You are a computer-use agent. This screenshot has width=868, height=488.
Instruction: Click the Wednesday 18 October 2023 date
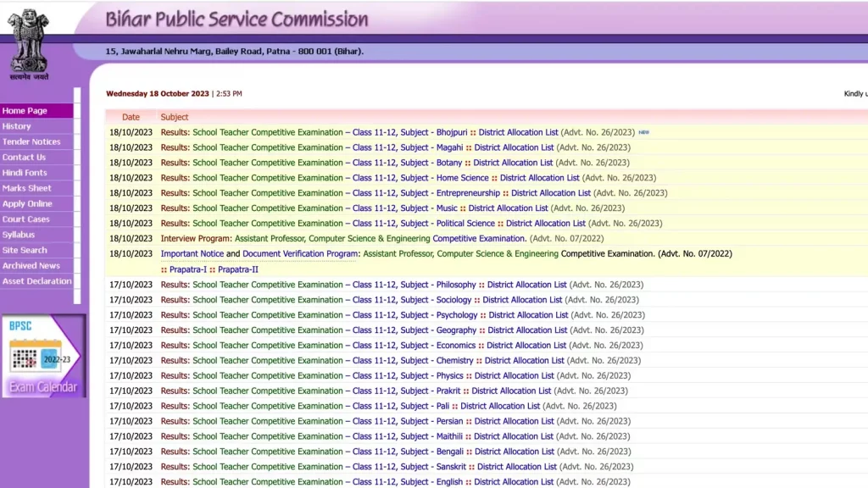click(158, 93)
